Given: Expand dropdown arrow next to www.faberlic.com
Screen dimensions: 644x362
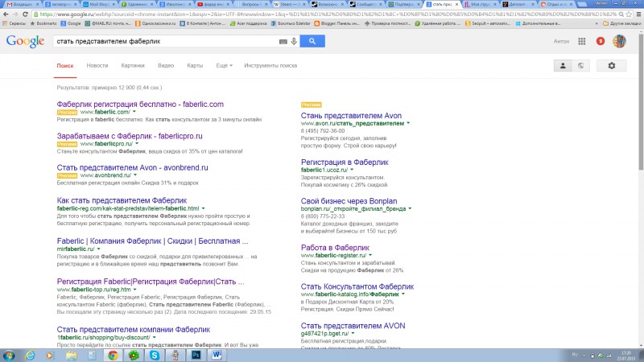Looking at the screenshot, I should (134, 112).
